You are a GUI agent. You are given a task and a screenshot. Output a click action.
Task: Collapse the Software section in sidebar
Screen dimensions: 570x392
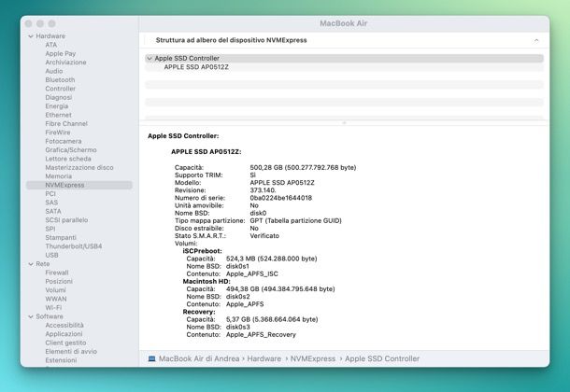click(31, 317)
